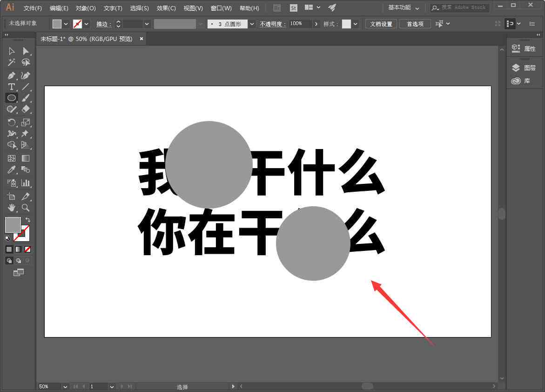Viewport: 545px width, 392px height.
Task: Close the 未标题-1 document tab
Action: 141,39
